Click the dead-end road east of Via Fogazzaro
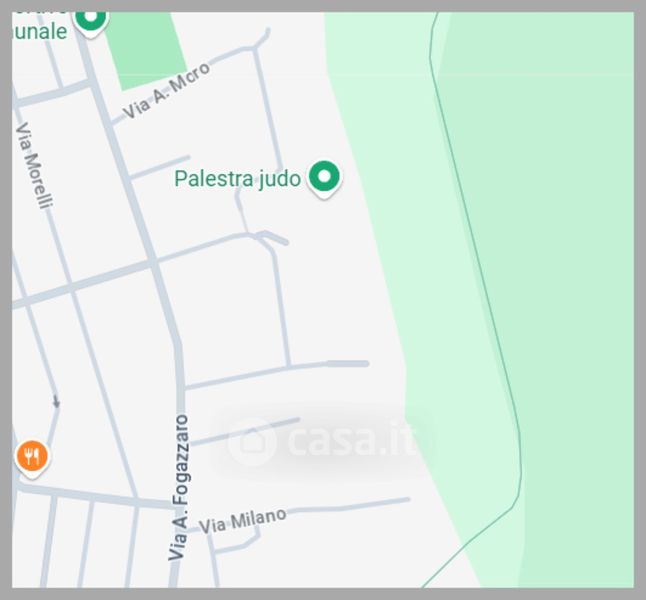This screenshot has height=600, width=646. [245, 432]
